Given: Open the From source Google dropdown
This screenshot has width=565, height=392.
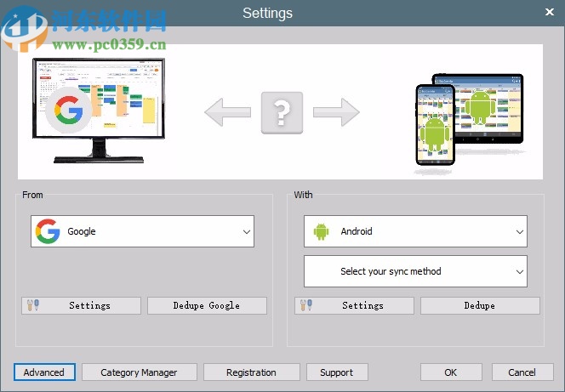Looking at the screenshot, I should (142, 231).
